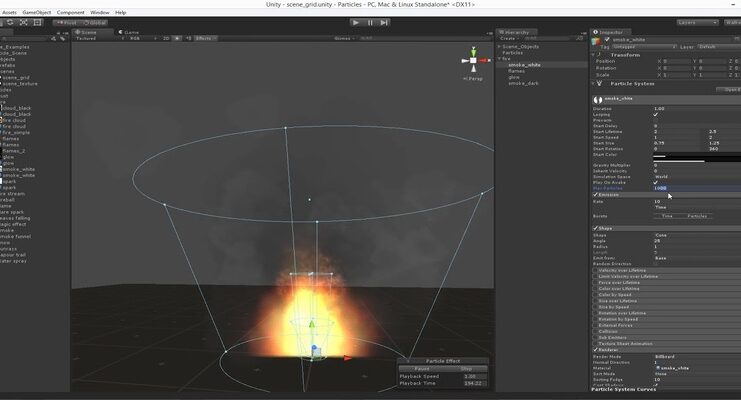Click the scene orientation gizmo
The height and width of the screenshot is (400, 741).
click(473, 61)
